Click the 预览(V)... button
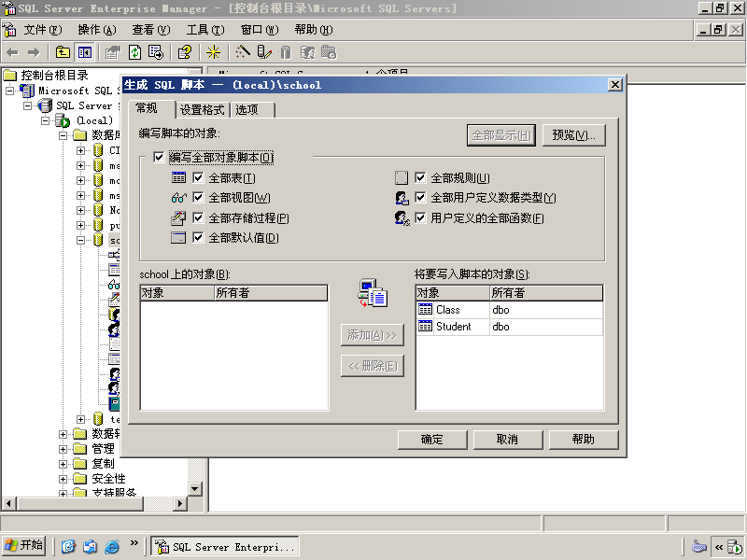Image resolution: width=747 pixels, height=560 pixels. click(573, 135)
